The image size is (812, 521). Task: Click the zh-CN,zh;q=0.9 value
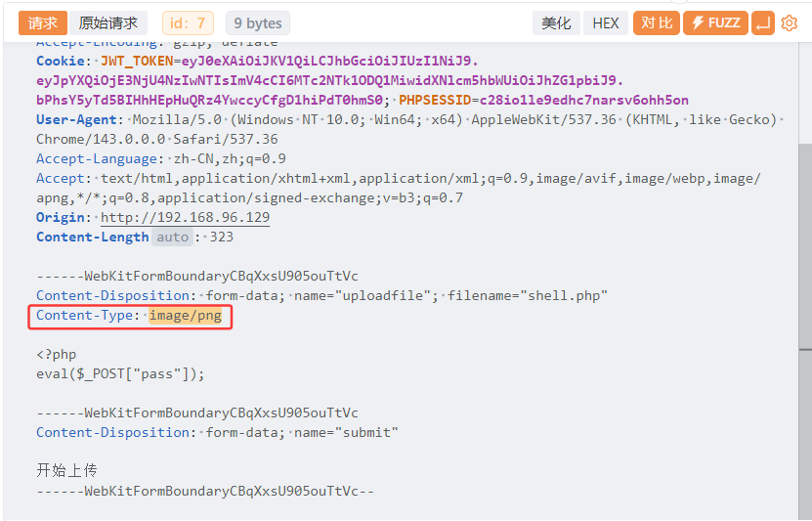[x=230, y=158]
